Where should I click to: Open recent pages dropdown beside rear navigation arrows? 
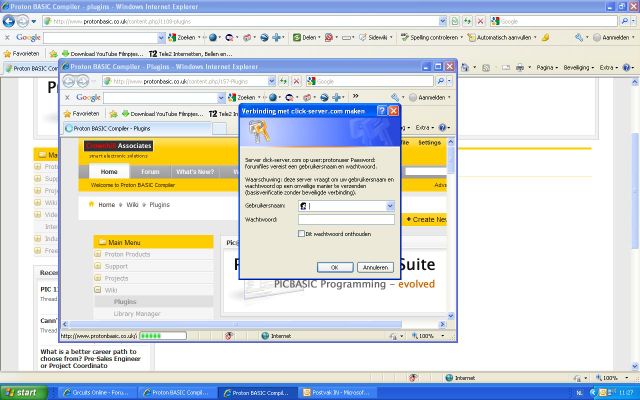click(x=34, y=21)
